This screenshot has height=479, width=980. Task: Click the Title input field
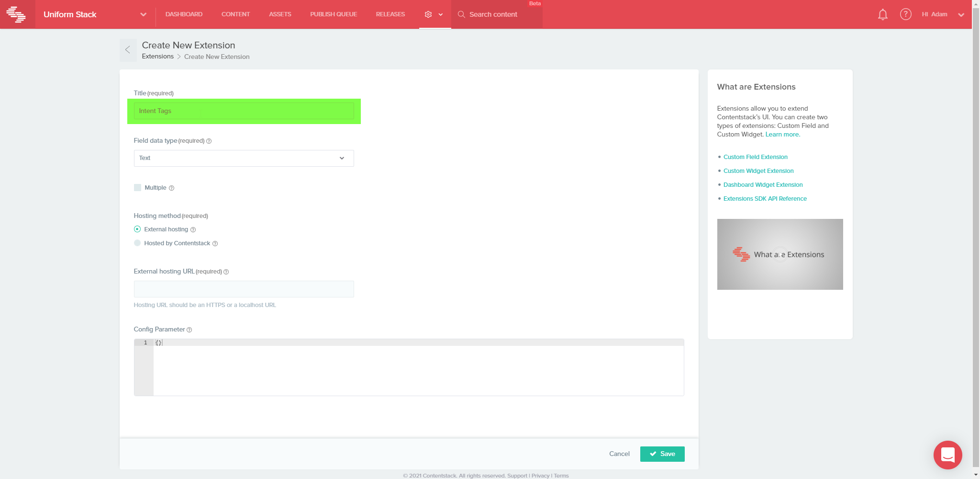pos(244,111)
